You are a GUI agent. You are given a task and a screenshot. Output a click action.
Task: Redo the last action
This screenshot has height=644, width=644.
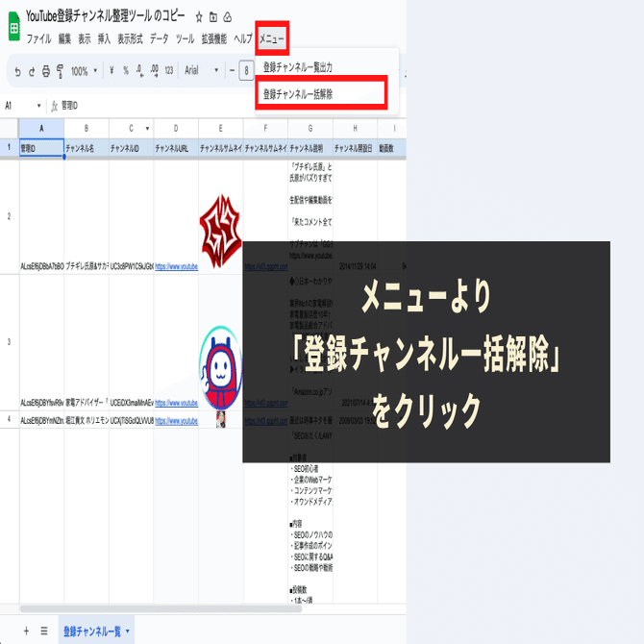32,71
